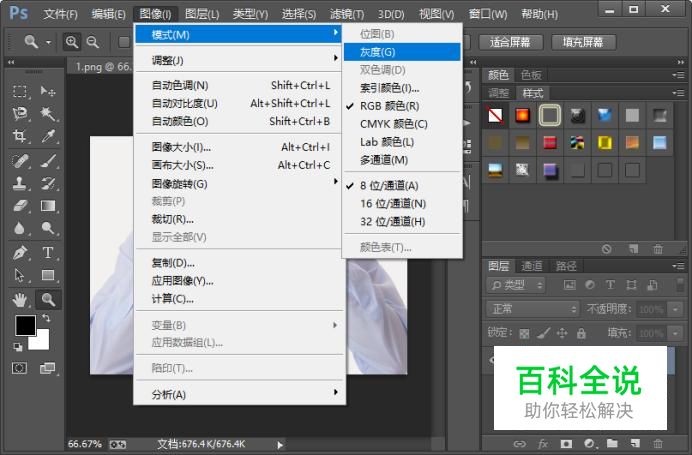Open the Filter (滤镜) menu
The height and width of the screenshot is (455, 692).
(x=347, y=14)
